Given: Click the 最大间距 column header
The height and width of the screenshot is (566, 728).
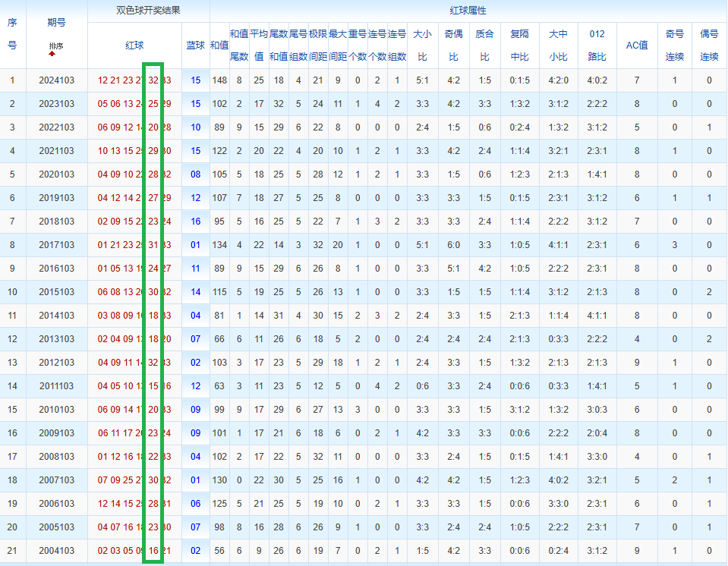Looking at the screenshot, I should tap(338, 45).
